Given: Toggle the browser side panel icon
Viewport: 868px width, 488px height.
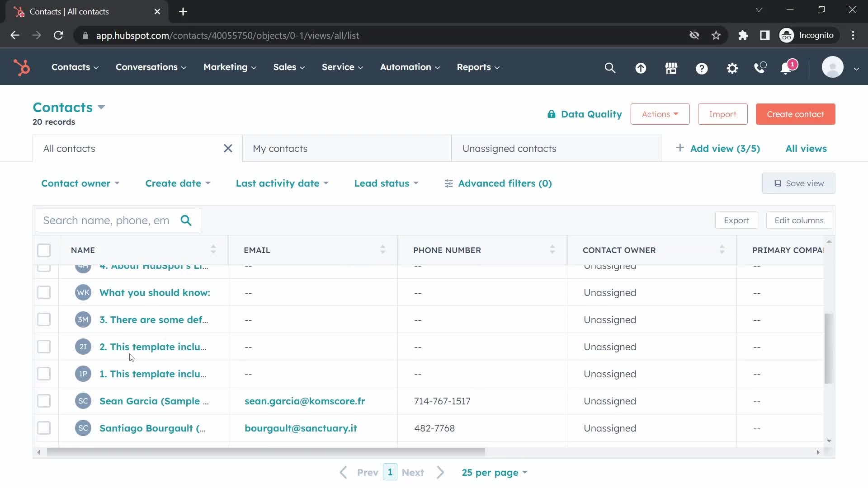Looking at the screenshot, I should [x=764, y=35].
